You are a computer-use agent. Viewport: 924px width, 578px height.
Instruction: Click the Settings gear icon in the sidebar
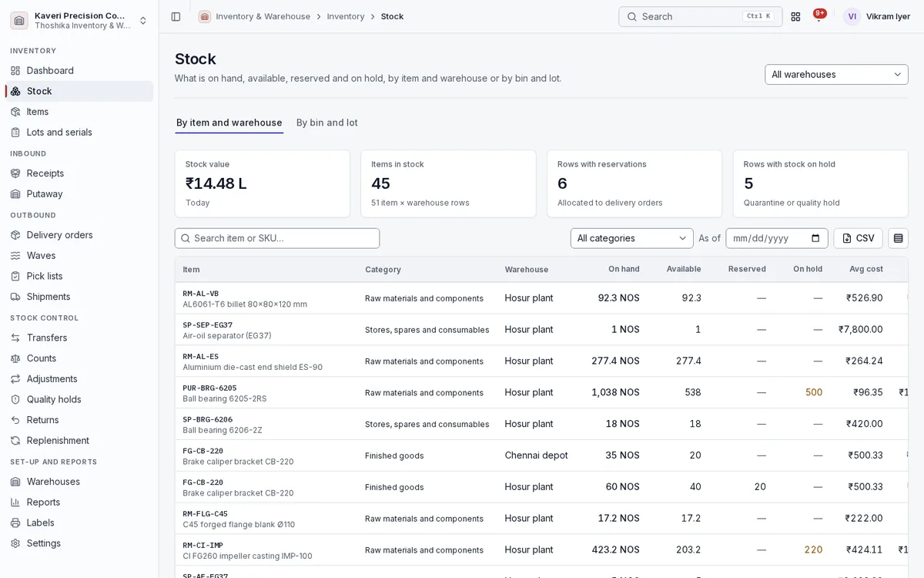tap(15, 543)
